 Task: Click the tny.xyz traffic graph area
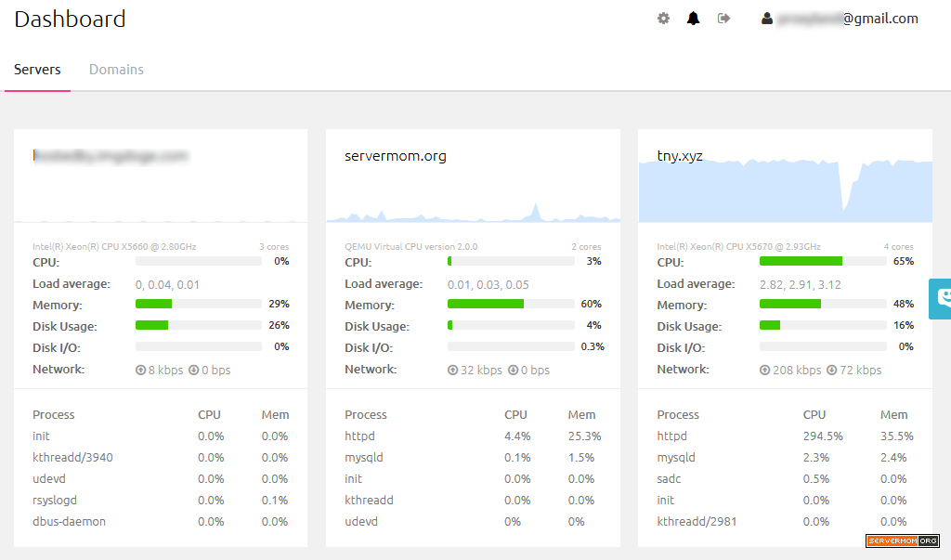click(786, 191)
